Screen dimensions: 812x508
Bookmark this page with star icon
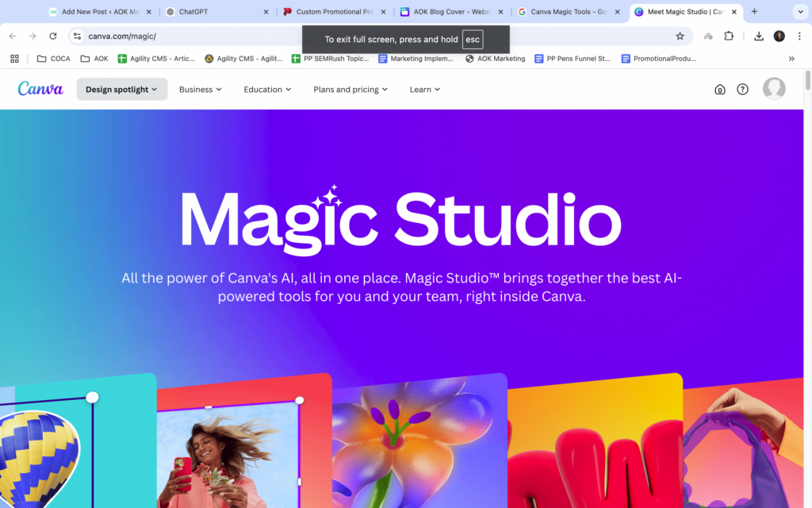[680, 36]
